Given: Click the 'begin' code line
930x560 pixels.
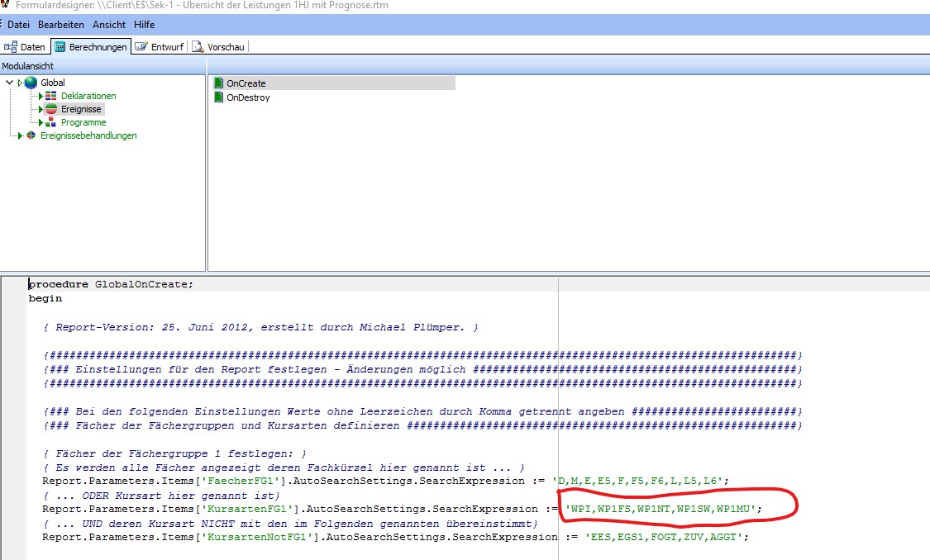Looking at the screenshot, I should [45, 299].
